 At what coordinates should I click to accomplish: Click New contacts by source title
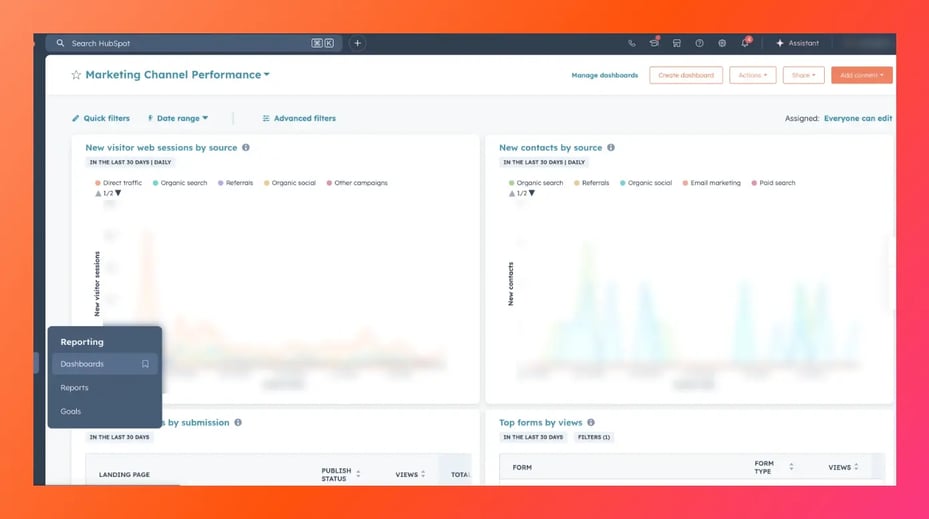click(x=550, y=148)
